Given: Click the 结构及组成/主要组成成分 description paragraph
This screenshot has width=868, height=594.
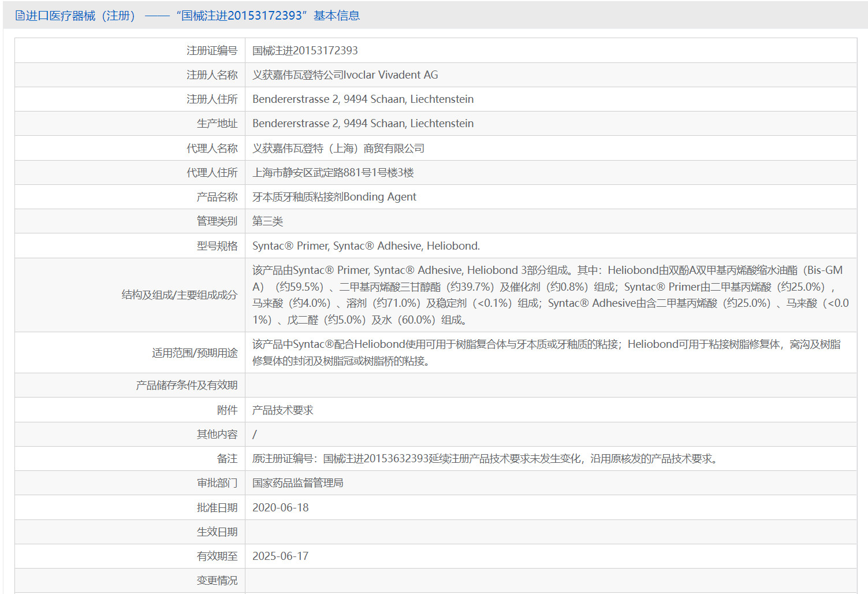Looking at the screenshot, I should [x=551, y=295].
